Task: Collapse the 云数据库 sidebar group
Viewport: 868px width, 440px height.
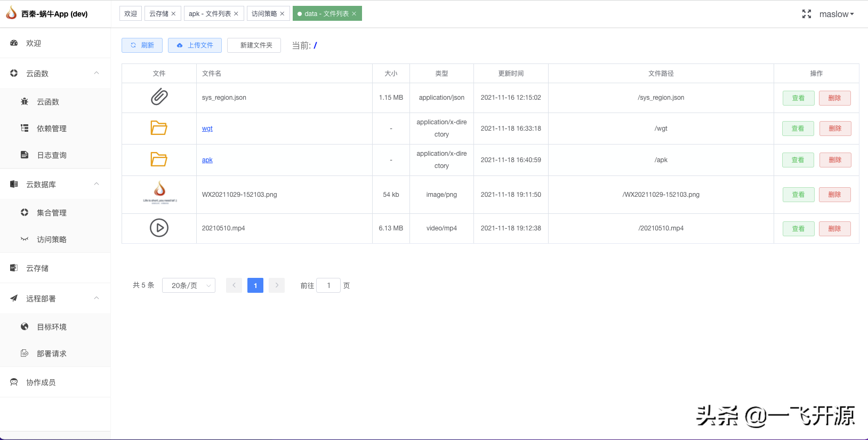Action: 97,184
